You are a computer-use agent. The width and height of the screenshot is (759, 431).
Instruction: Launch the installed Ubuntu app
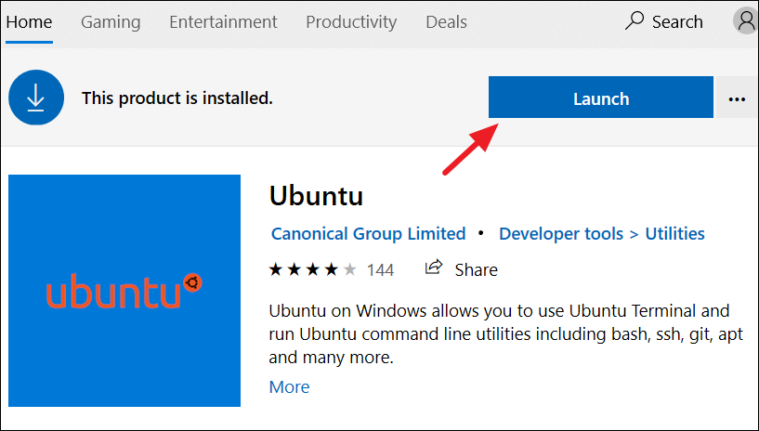point(601,97)
